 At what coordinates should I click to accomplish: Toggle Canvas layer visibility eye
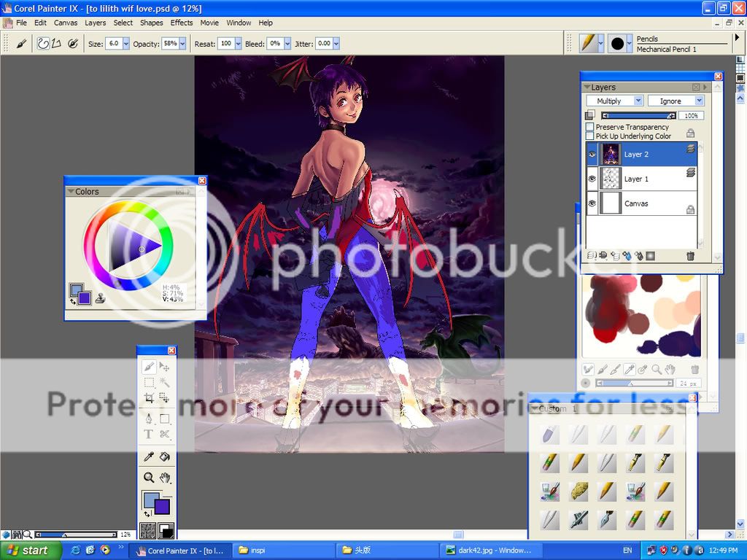pos(592,203)
